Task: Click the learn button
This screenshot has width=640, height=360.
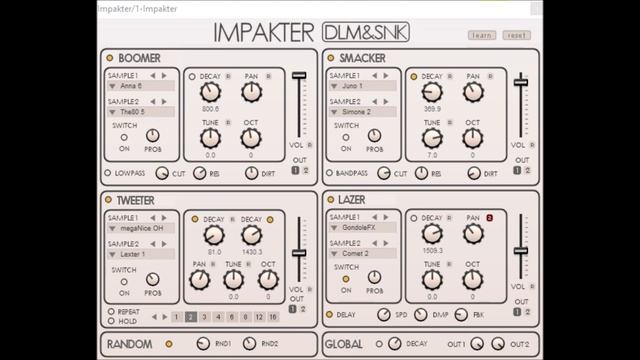Action: [482, 36]
